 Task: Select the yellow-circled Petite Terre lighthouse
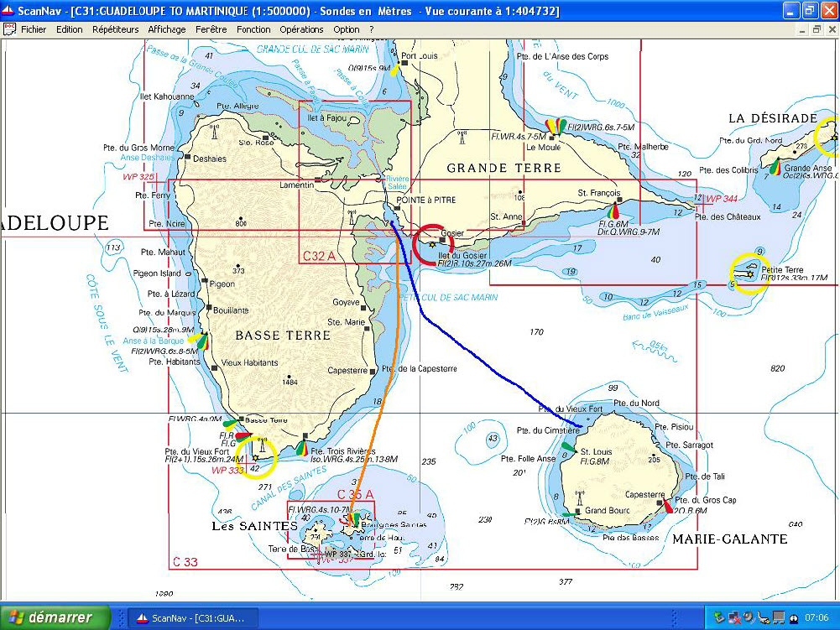point(749,273)
